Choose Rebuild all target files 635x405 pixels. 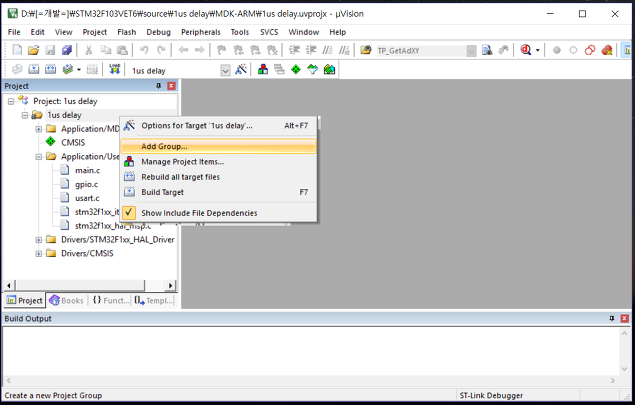click(219, 177)
